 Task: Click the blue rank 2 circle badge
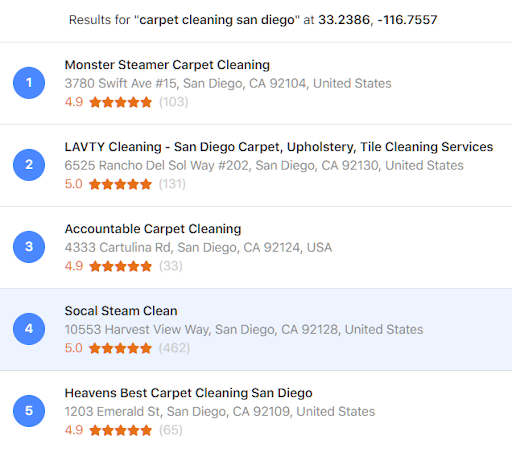point(29,165)
